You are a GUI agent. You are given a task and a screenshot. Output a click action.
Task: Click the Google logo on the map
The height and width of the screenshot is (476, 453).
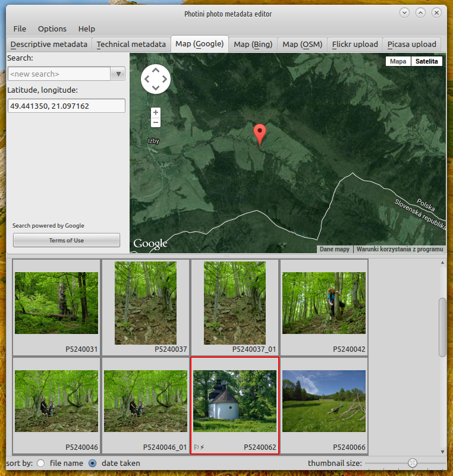(x=150, y=244)
